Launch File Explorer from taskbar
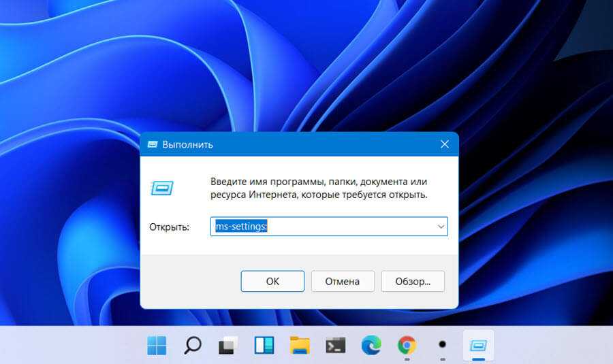 click(300, 345)
